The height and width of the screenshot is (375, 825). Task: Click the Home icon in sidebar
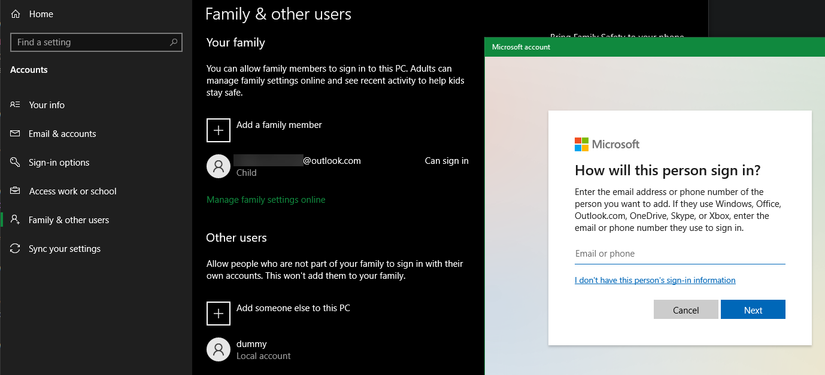click(15, 14)
